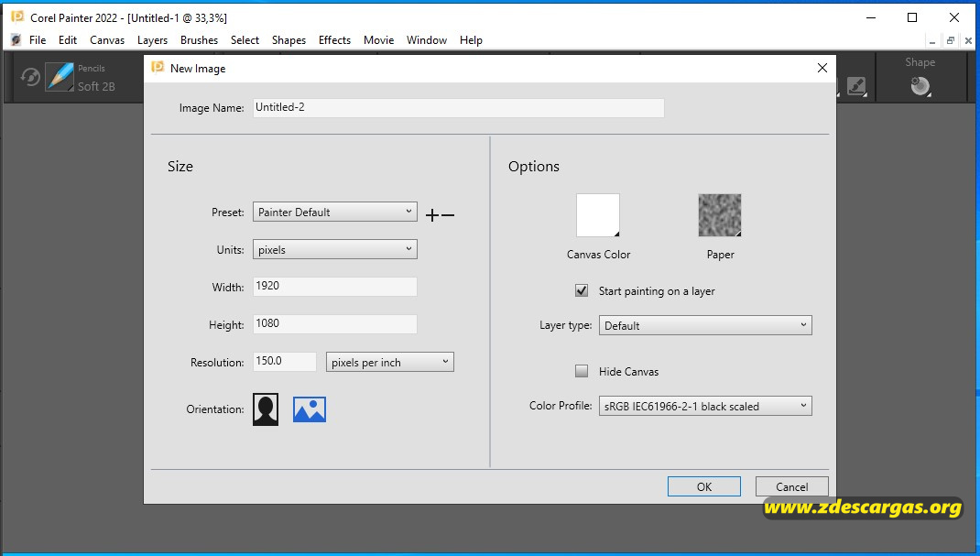Open the Movie menu
This screenshot has height=556, width=980.
coord(379,40)
